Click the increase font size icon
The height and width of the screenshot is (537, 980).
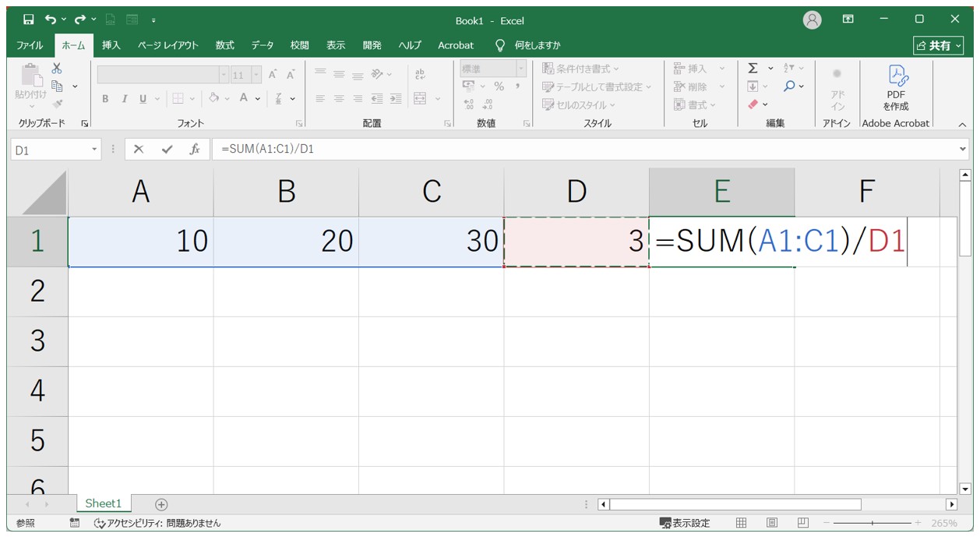[273, 75]
